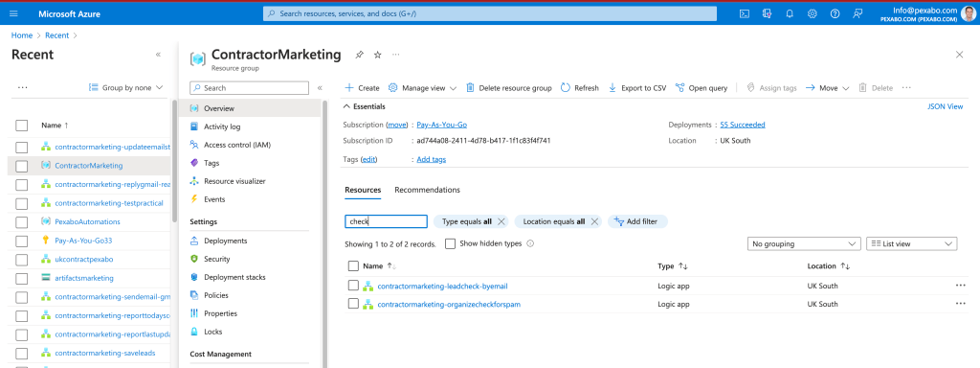Click the resource filter field containing check
Viewport: 980px width, 368px height.
[x=386, y=221]
